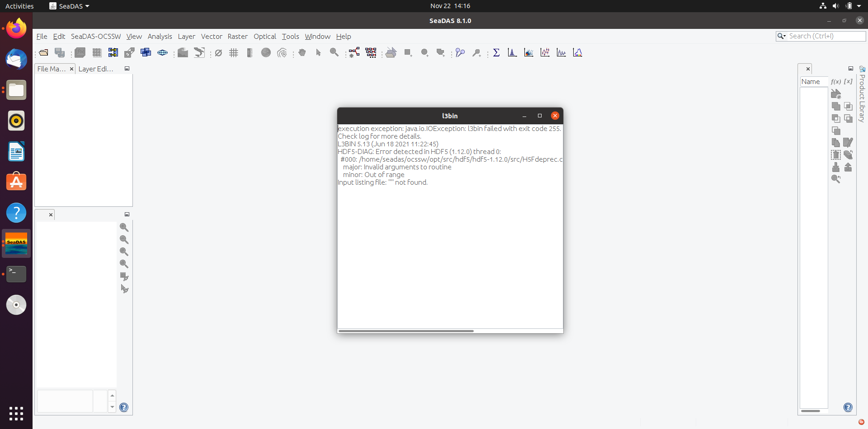The height and width of the screenshot is (429, 868).
Task: Switch to the Layer Editor tab
Action: [95, 69]
